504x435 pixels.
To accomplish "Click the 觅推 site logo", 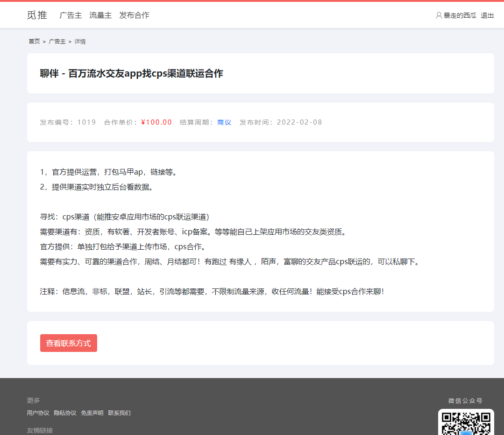I will [37, 15].
